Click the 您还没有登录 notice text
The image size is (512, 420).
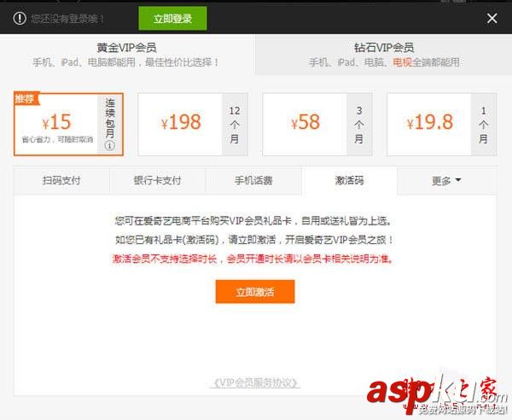pyautogui.click(x=67, y=19)
